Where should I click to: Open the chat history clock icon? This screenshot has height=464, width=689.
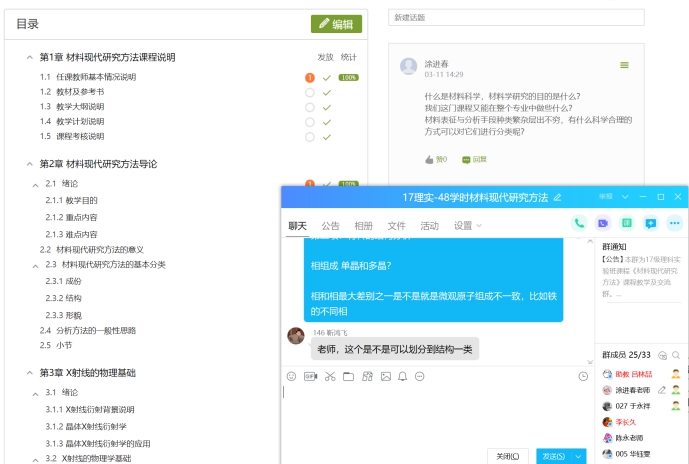click(583, 376)
